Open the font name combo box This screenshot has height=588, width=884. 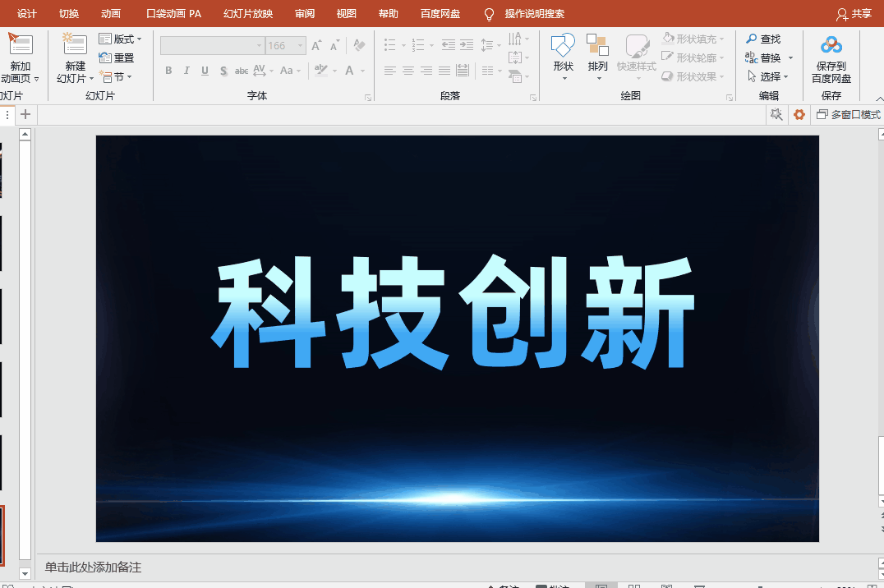pyautogui.click(x=213, y=46)
